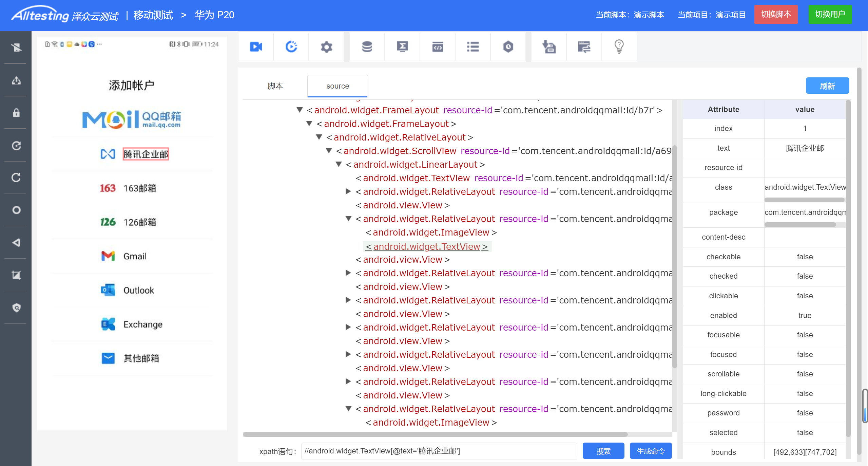The width and height of the screenshot is (868, 466).
Task: Select the highlighted android.widget.TextView tree node
Action: [x=427, y=246]
